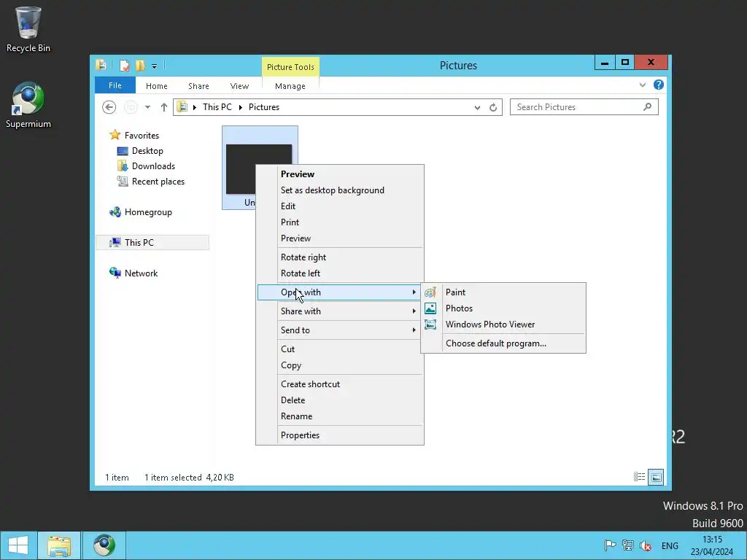Expand the Share with submenu

(340, 311)
